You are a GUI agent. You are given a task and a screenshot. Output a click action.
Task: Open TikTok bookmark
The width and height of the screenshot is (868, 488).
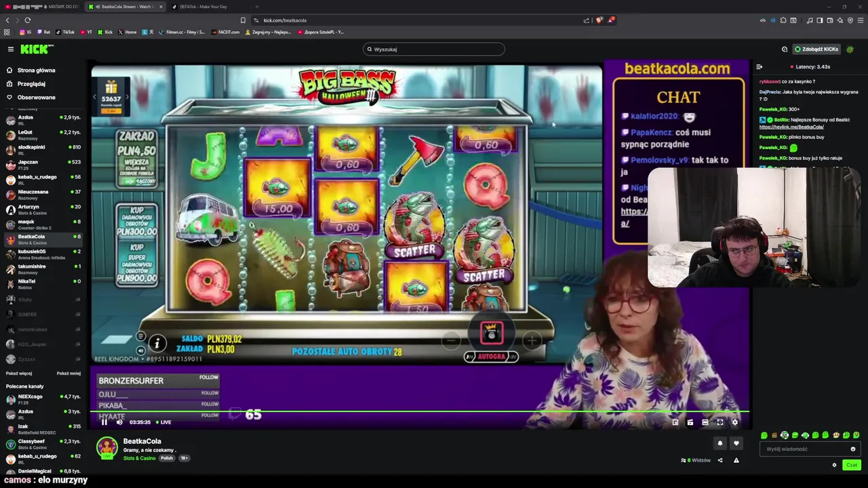pyautogui.click(x=65, y=32)
